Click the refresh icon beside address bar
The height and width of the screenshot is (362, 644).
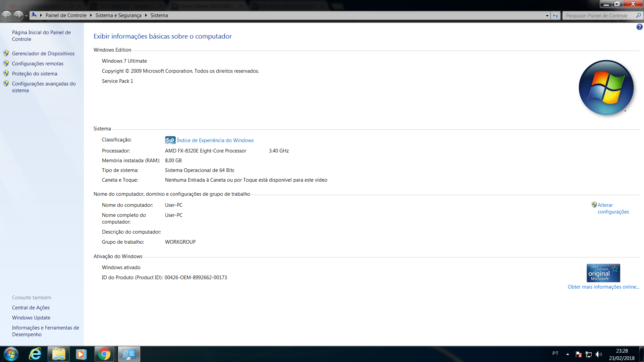point(555,15)
